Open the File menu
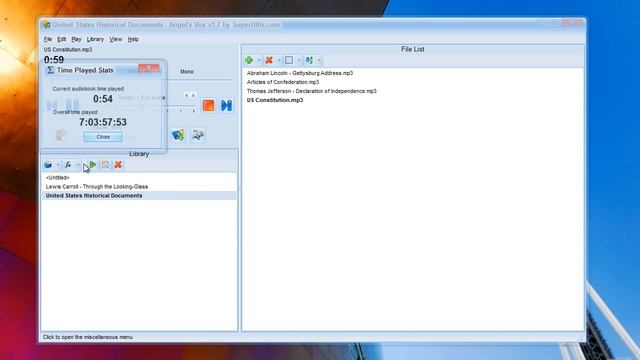Image resolution: width=640 pixels, height=360 pixels. [48, 39]
